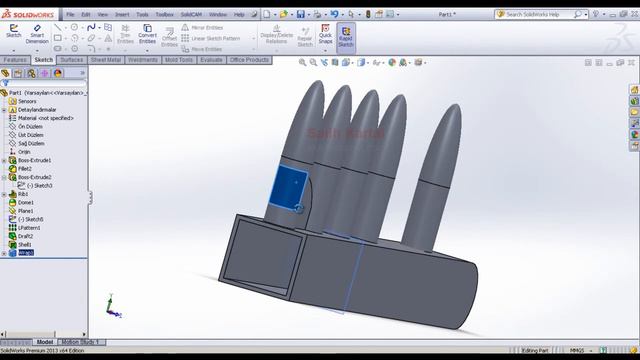Screen dimensions: 640x360
Task: Click the Sketch tool in the ribbon
Action: [13, 31]
